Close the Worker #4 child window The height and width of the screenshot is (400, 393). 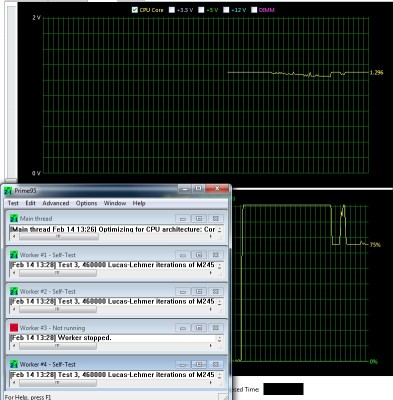click(215, 364)
